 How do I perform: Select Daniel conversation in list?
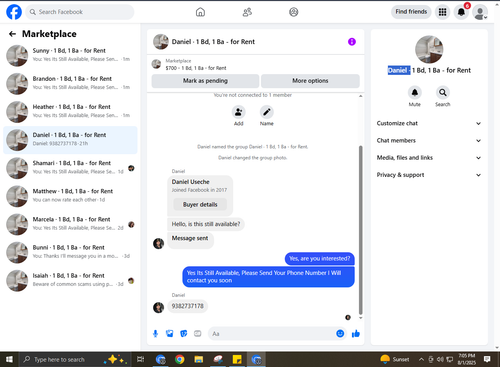point(70,140)
